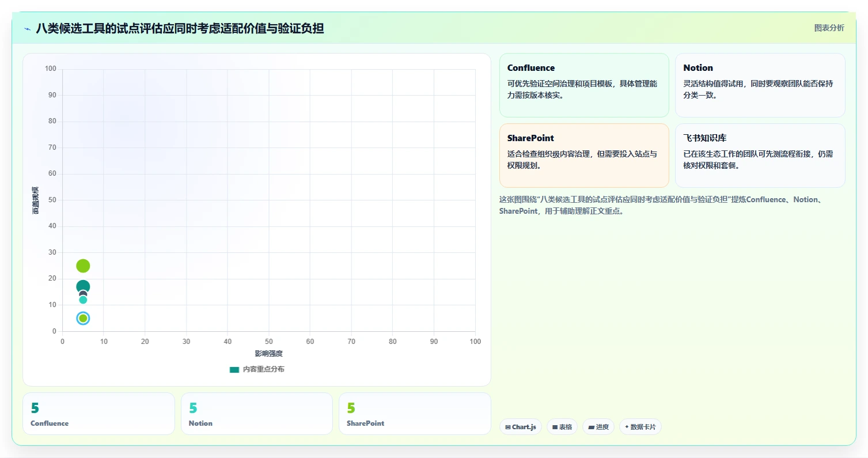Click the chart title 八类候选工具的试点评估
868x458 pixels.
coord(180,28)
